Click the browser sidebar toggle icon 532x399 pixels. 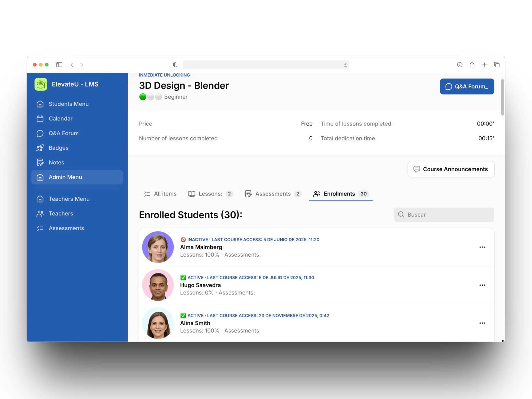point(59,65)
